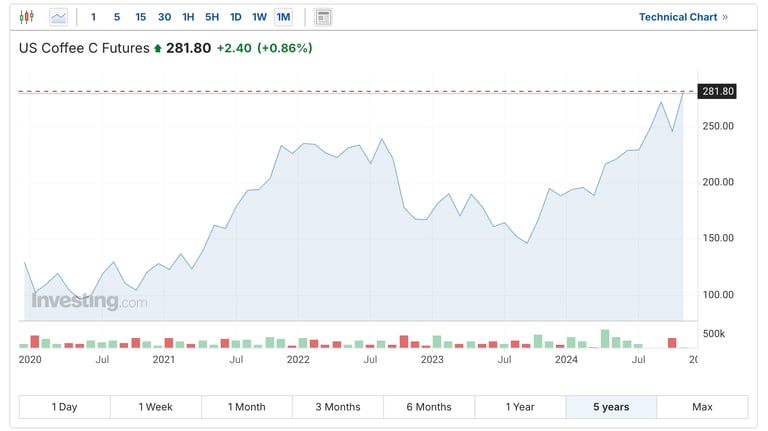
Task: Click the tall green volume bar in 2024
Action: point(605,338)
